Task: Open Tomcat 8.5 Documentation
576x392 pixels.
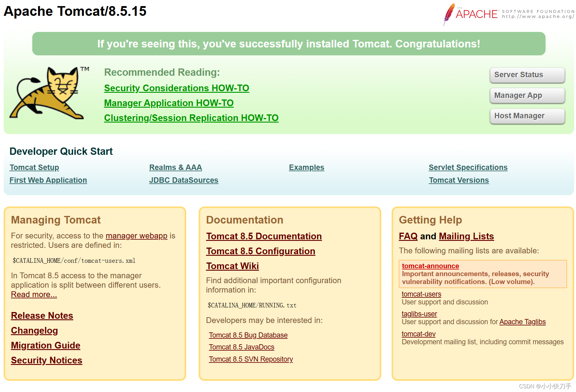Action: pyautogui.click(x=264, y=236)
